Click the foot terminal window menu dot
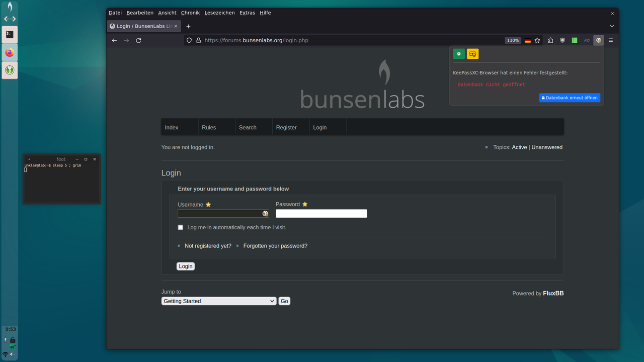The width and height of the screenshot is (644, 362). pyautogui.click(x=29, y=159)
